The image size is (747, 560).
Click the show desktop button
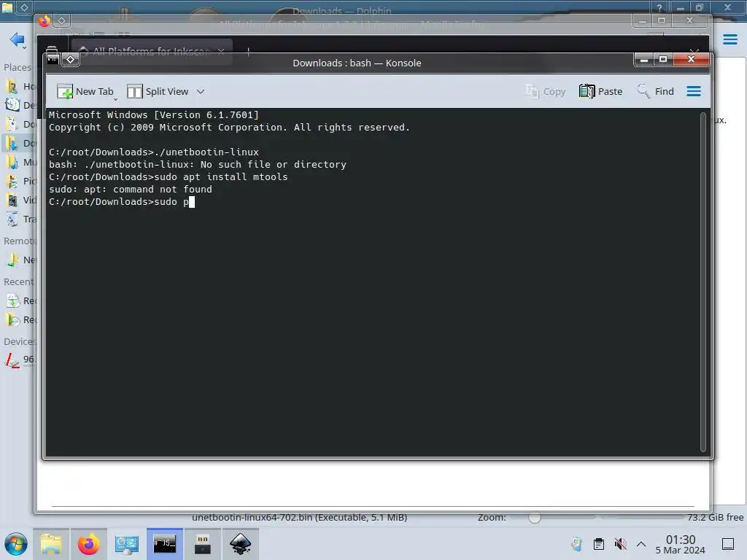point(728,544)
